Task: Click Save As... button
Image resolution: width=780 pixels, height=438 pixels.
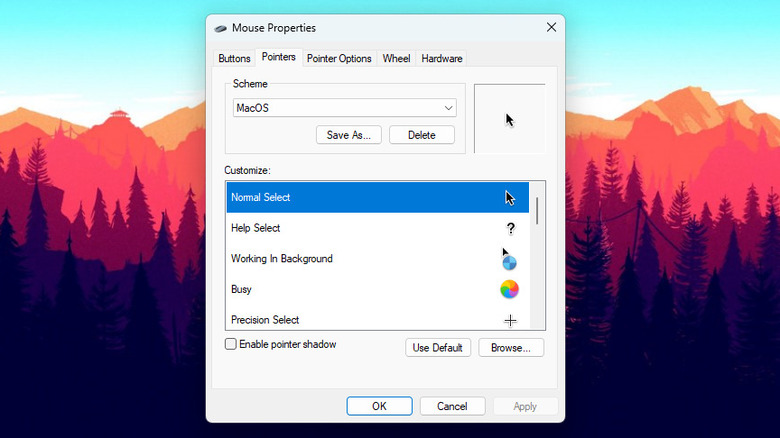Action: 348,135
